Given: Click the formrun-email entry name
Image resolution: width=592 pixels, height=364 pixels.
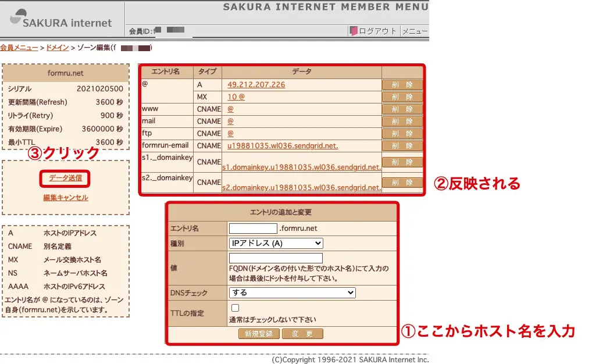Looking at the screenshot, I should point(165,145).
